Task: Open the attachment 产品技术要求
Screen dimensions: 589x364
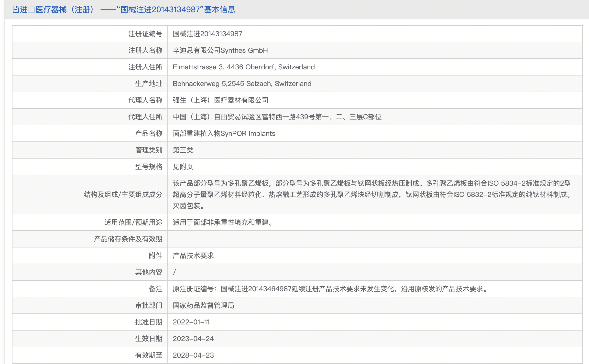Action: pos(193,256)
